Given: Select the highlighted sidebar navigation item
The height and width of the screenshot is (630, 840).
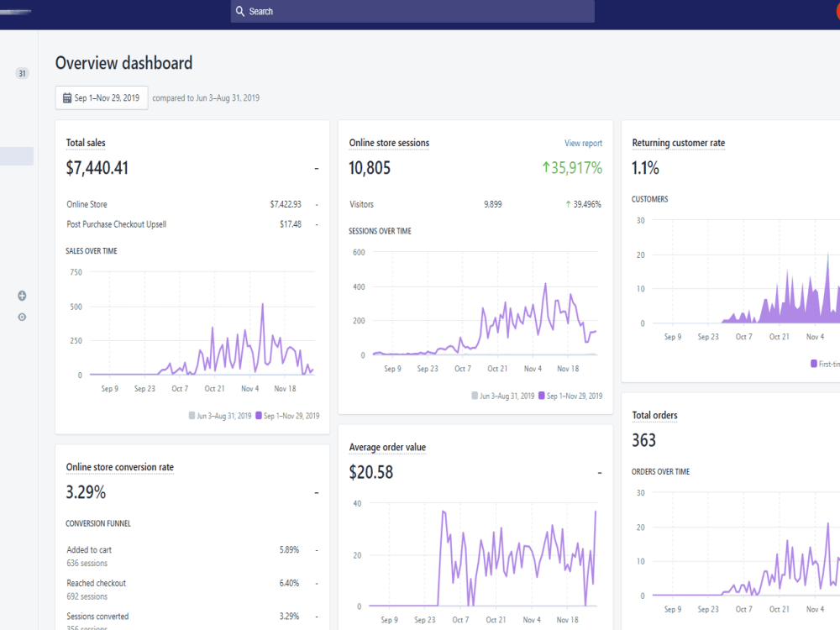Looking at the screenshot, I should (17, 156).
